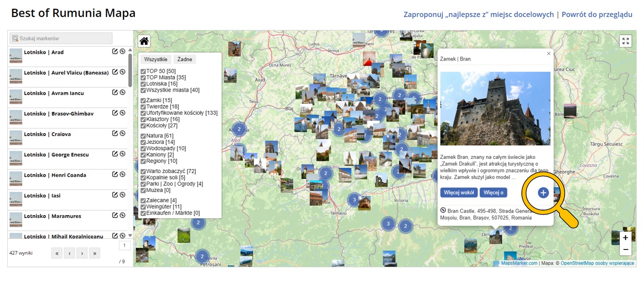Click the home icon on the map
This screenshot has height=281, width=644.
click(144, 42)
